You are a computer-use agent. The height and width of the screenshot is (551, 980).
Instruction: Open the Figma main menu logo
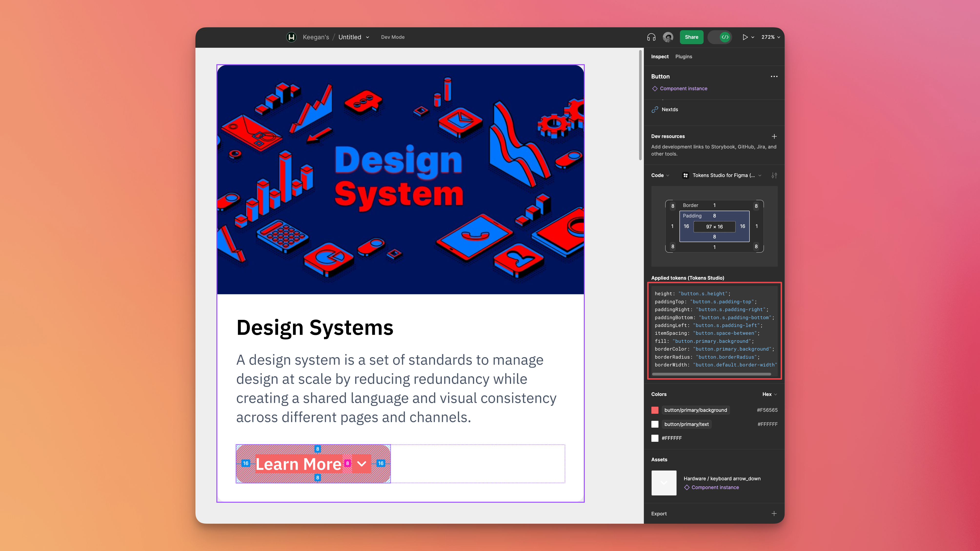pyautogui.click(x=291, y=37)
